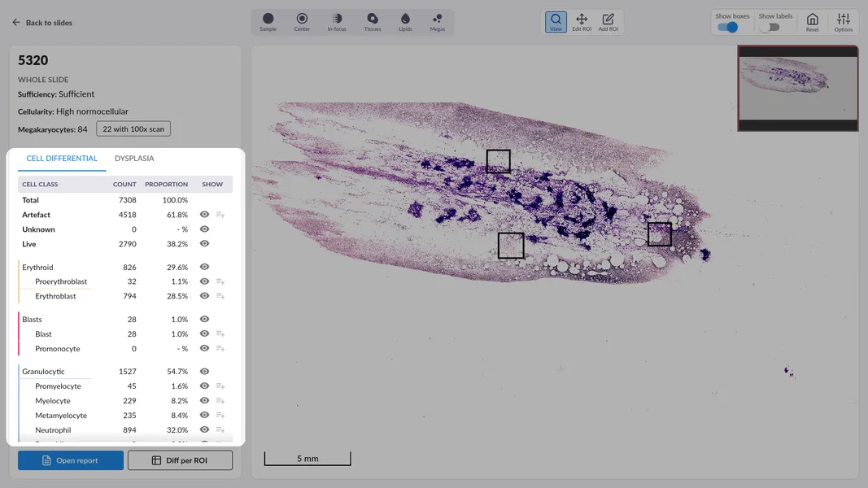
Task: Switch to the Dysplasia tab
Action: (134, 159)
